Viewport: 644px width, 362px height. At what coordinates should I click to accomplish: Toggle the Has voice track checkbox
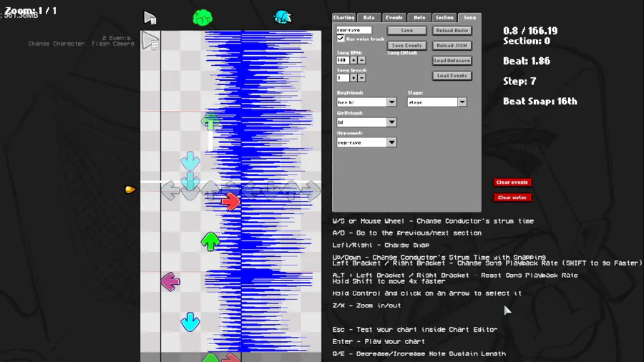341,39
